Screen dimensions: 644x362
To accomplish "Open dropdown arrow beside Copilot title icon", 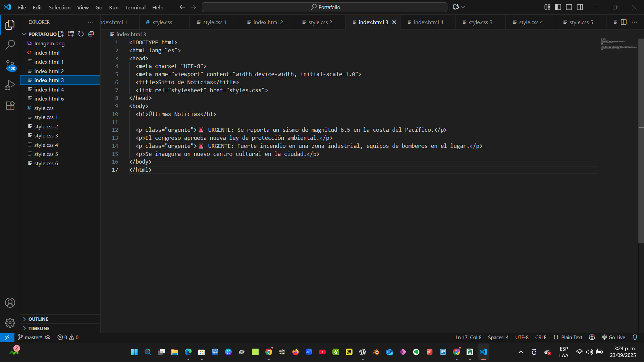I will click(x=463, y=7).
